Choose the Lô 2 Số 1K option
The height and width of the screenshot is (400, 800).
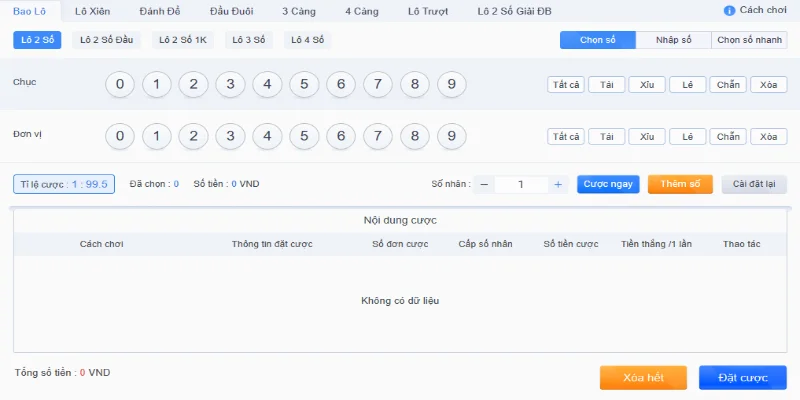(x=182, y=40)
